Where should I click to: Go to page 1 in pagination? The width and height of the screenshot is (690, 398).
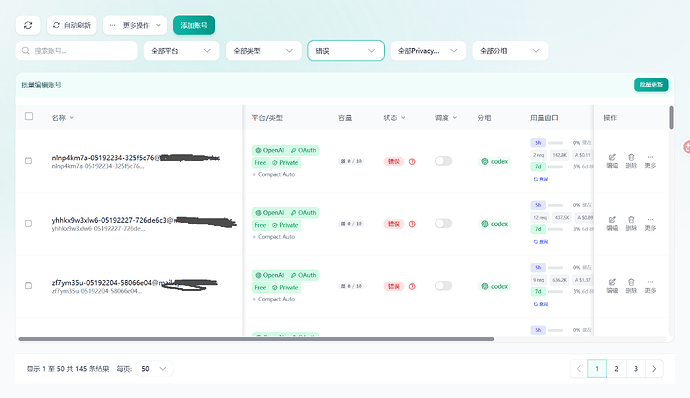[597, 369]
